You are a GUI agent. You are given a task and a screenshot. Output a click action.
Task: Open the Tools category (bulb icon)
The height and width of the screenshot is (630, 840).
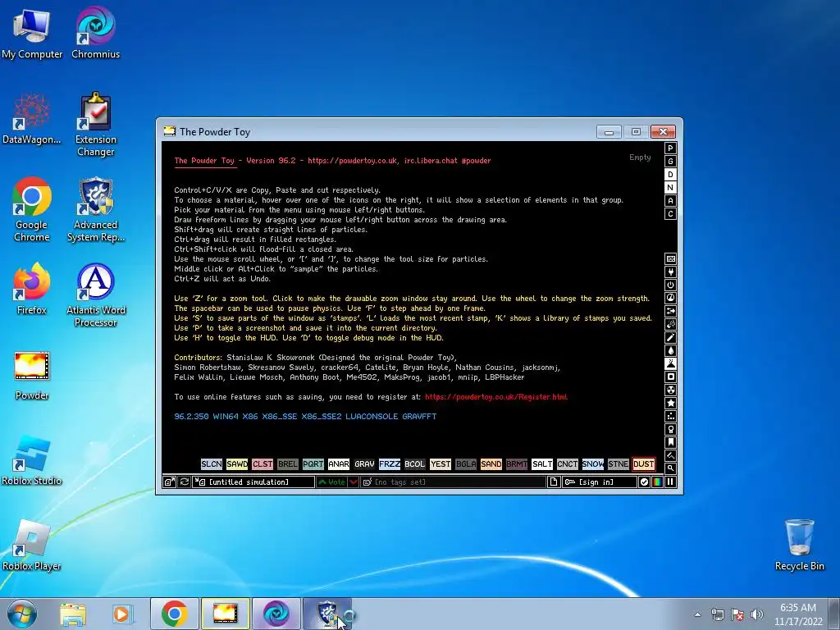click(670, 430)
